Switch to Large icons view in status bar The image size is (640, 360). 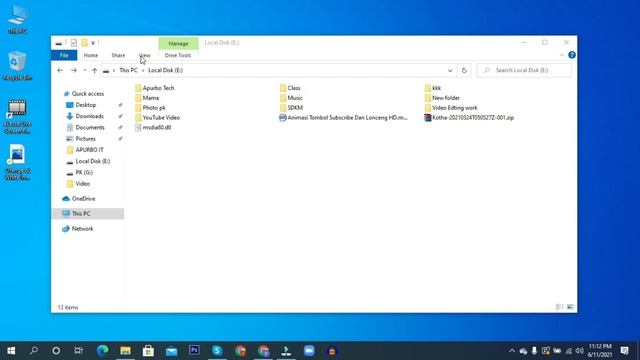click(570, 307)
